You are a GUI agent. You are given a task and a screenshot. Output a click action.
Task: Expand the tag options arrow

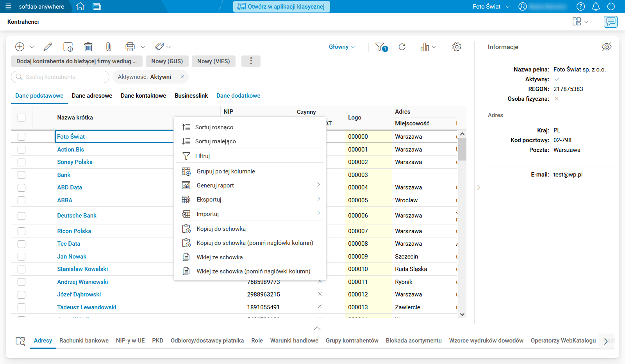pos(169,47)
